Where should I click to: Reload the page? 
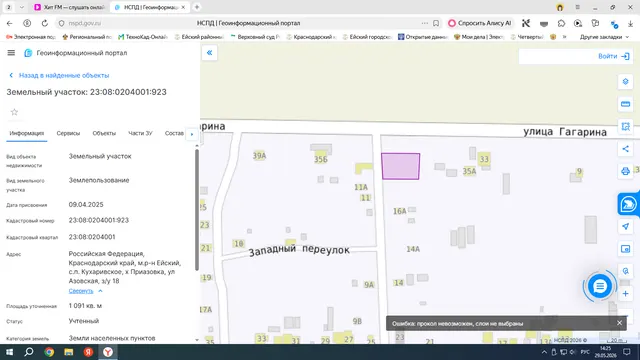[44, 23]
